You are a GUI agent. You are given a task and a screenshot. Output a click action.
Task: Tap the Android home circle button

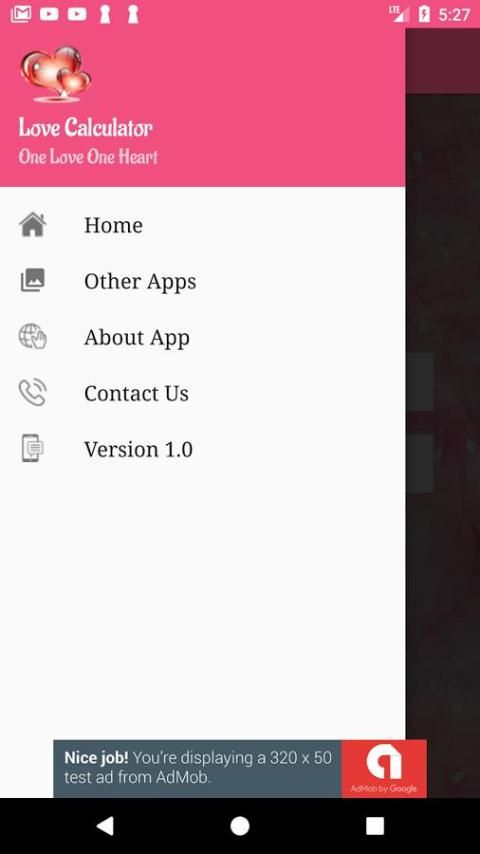pos(240,826)
